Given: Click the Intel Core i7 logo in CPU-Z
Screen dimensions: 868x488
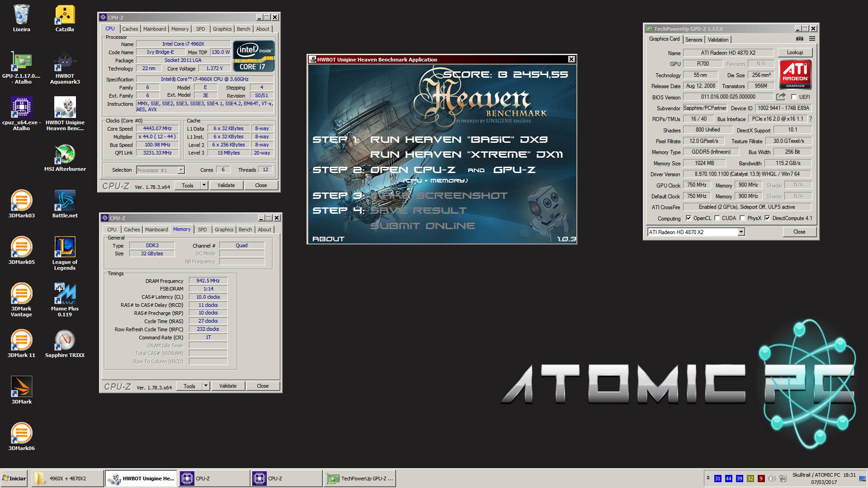Looking at the screenshot, I should pyautogui.click(x=254, y=56).
